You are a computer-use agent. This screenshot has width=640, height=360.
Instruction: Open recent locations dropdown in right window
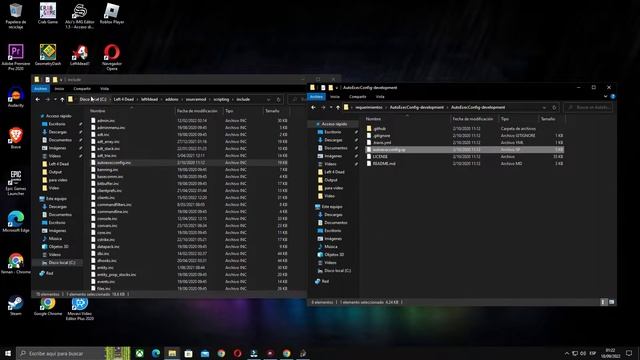(x=331, y=107)
